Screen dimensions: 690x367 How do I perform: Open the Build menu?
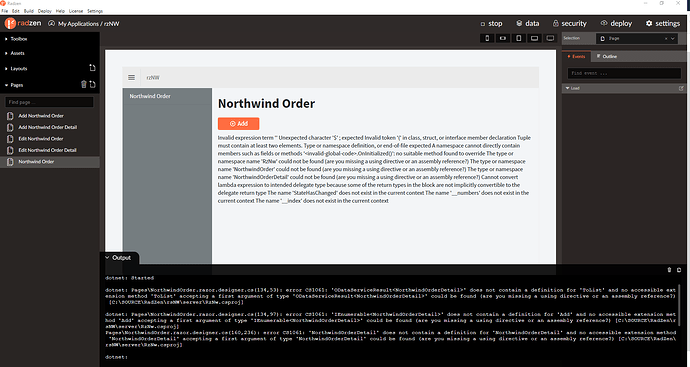click(x=29, y=11)
